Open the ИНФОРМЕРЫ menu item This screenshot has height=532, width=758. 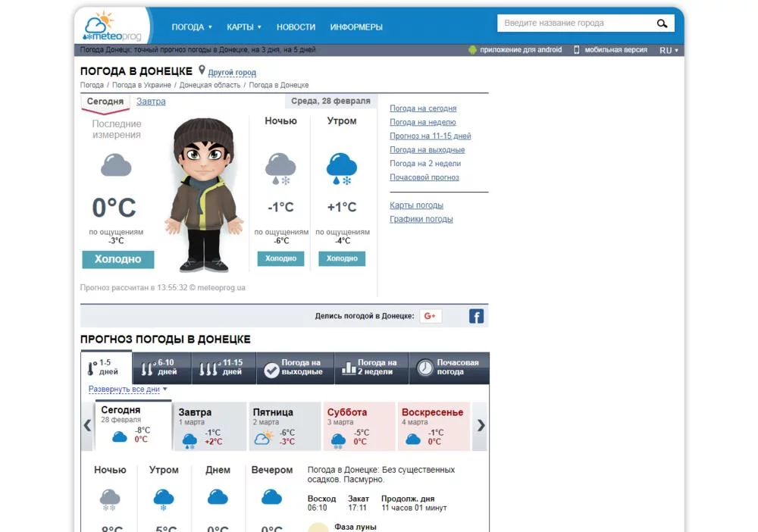click(356, 27)
